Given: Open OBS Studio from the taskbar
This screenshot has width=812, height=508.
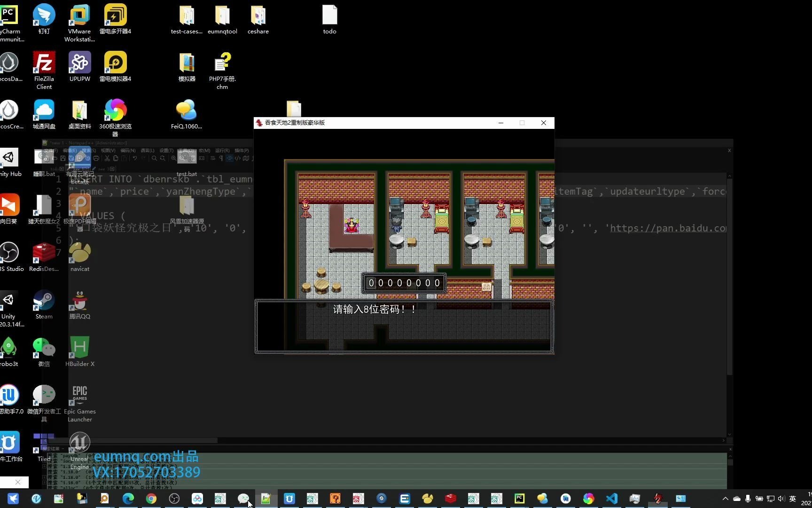Looking at the screenshot, I should click(174, 499).
